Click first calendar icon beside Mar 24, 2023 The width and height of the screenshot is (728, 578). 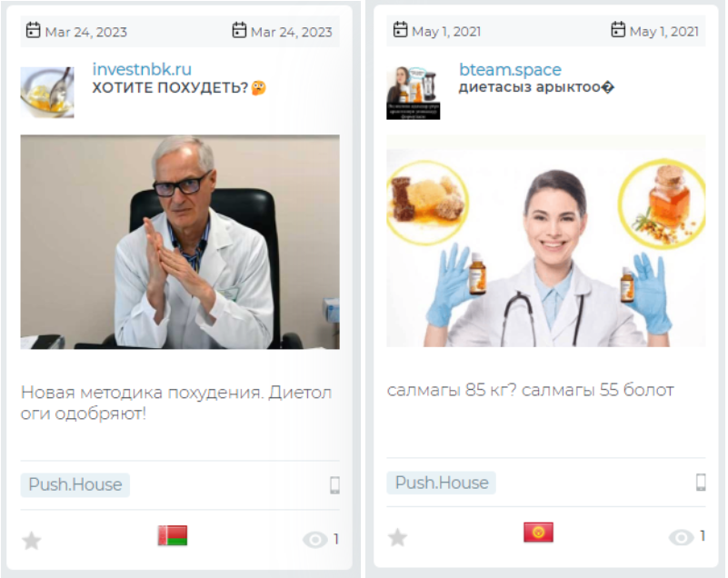tap(34, 30)
